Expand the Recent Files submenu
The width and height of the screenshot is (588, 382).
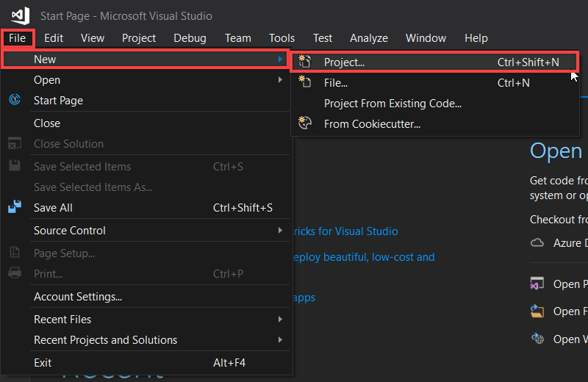(x=147, y=320)
